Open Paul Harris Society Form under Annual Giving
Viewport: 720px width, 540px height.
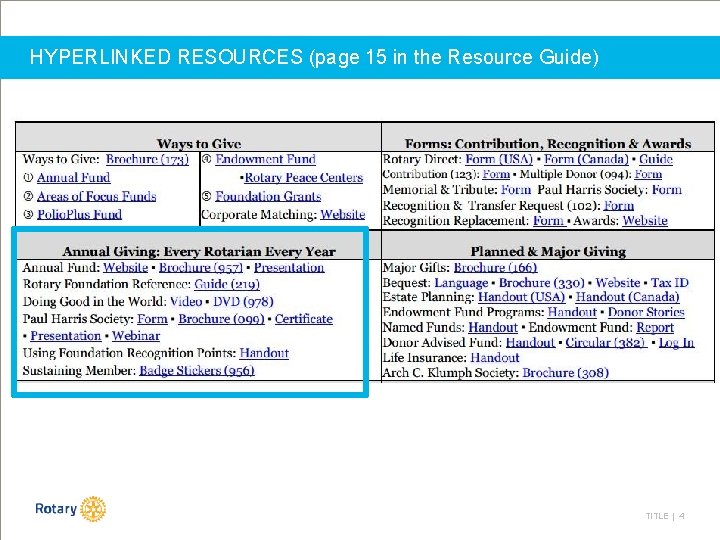click(x=152, y=319)
